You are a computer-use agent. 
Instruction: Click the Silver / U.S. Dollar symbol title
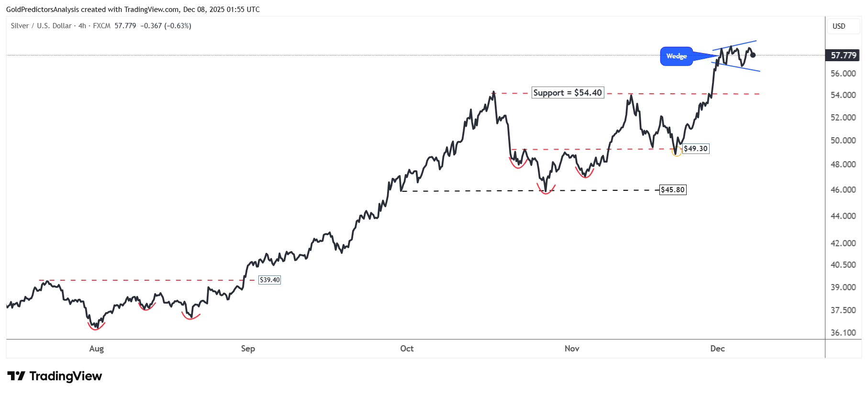pyautogui.click(x=41, y=26)
